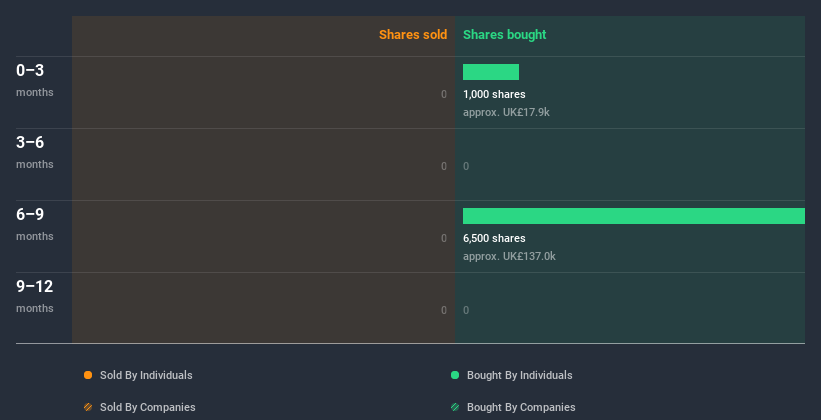Toggle the Bought By Individuals legend label
This screenshot has height=420, width=821.
pos(519,375)
